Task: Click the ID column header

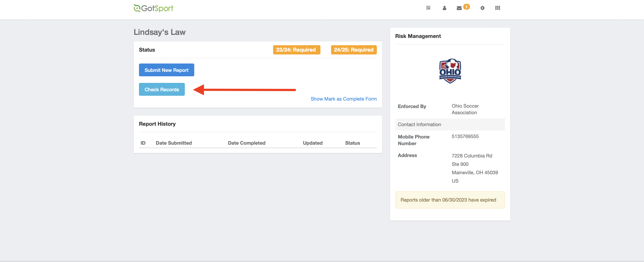Action: (143, 143)
